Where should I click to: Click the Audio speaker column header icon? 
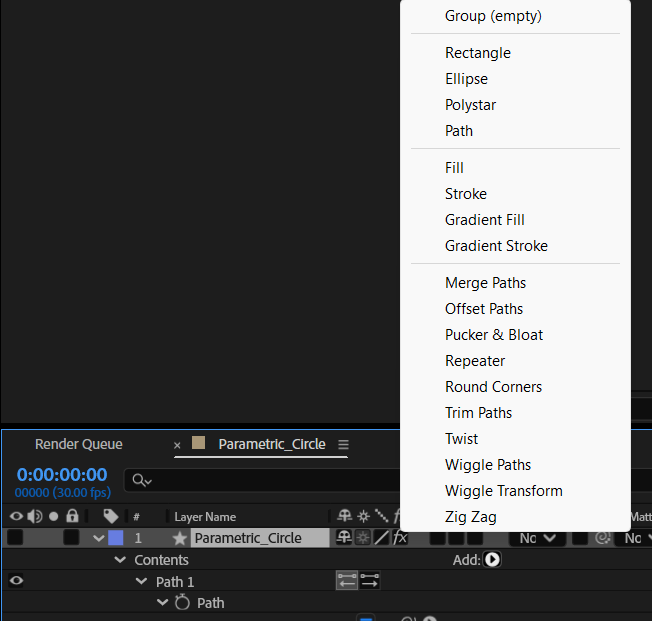coord(35,516)
